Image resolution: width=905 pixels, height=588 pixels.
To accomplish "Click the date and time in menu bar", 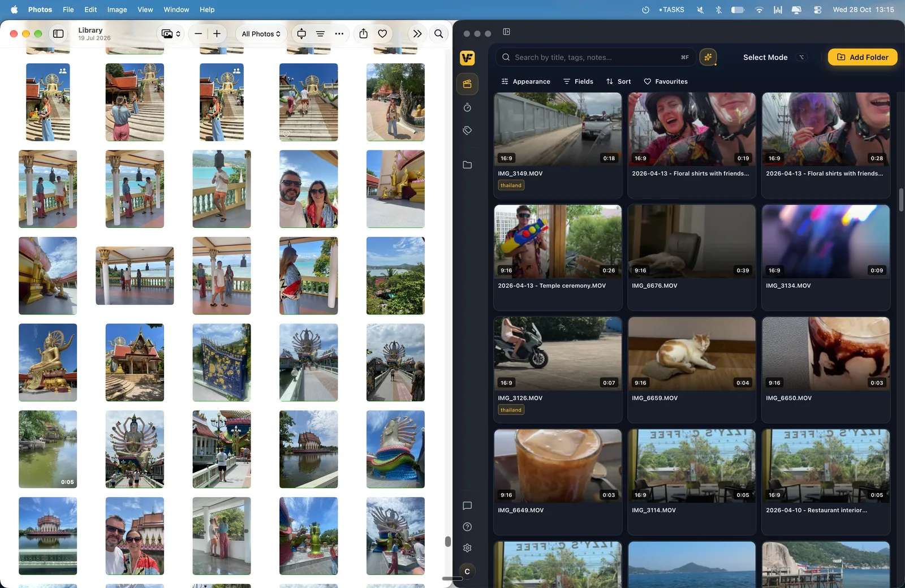I will pos(863,10).
